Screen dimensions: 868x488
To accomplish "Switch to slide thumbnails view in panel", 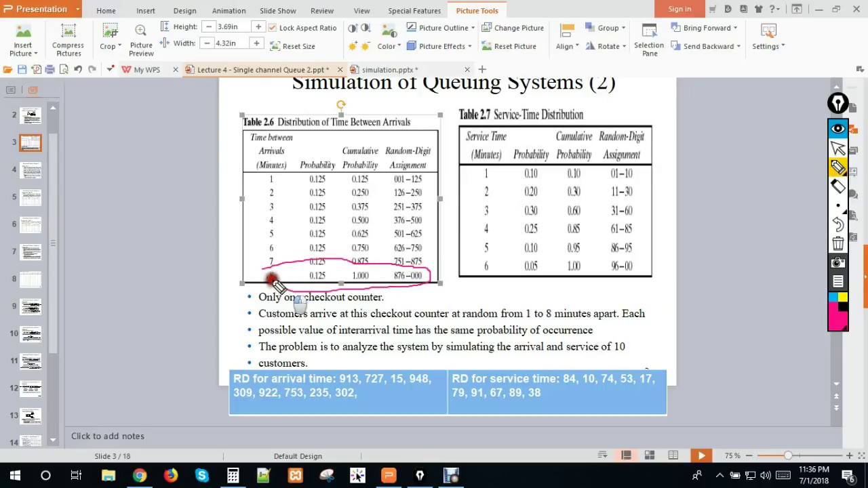I will coord(33,89).
